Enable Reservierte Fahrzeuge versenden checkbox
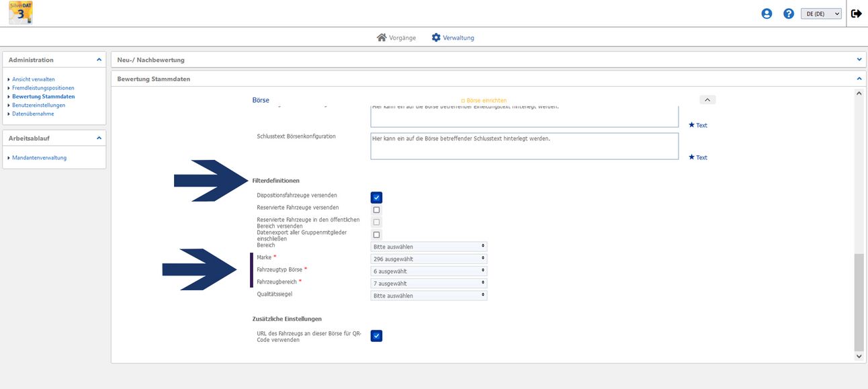 click(x=376, y=210)
